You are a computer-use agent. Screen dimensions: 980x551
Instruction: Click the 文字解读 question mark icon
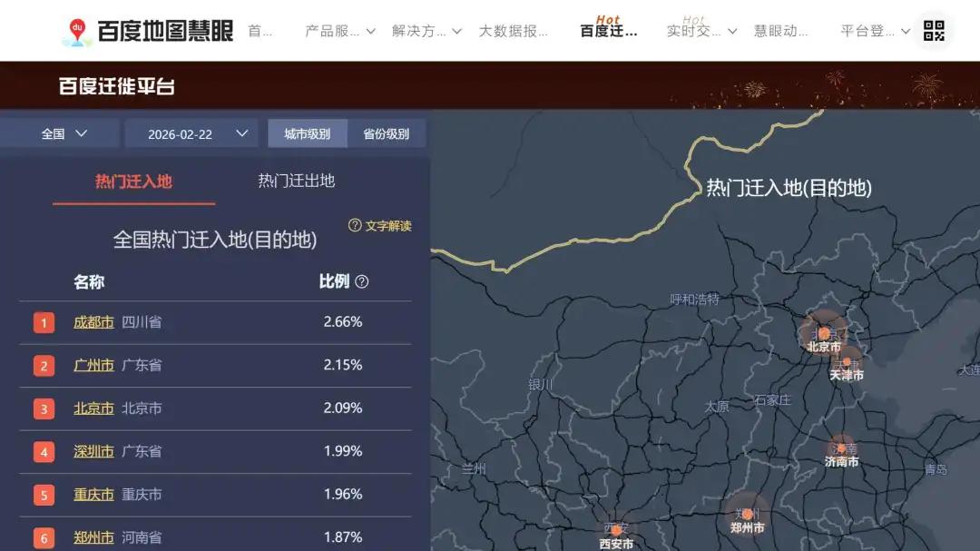[x=354, y=226]
